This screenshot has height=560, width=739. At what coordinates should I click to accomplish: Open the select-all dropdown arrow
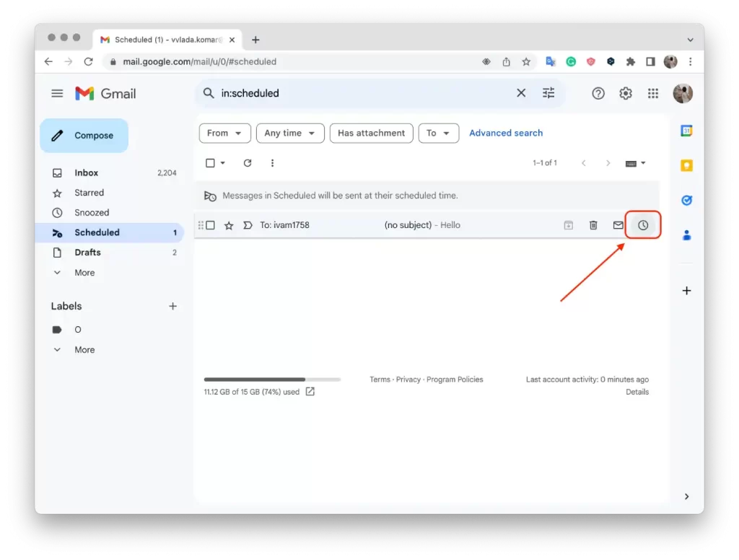[x=223, y=163]
